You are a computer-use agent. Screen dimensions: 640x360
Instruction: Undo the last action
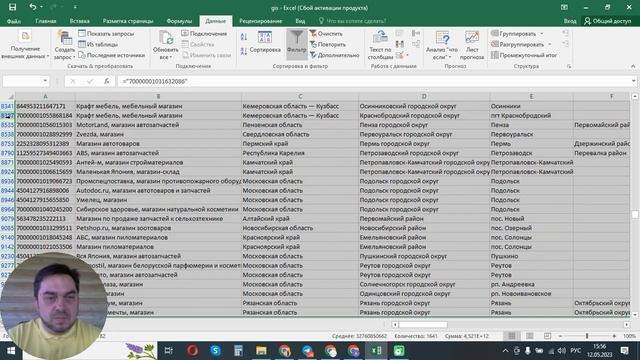tap(33, 7)
